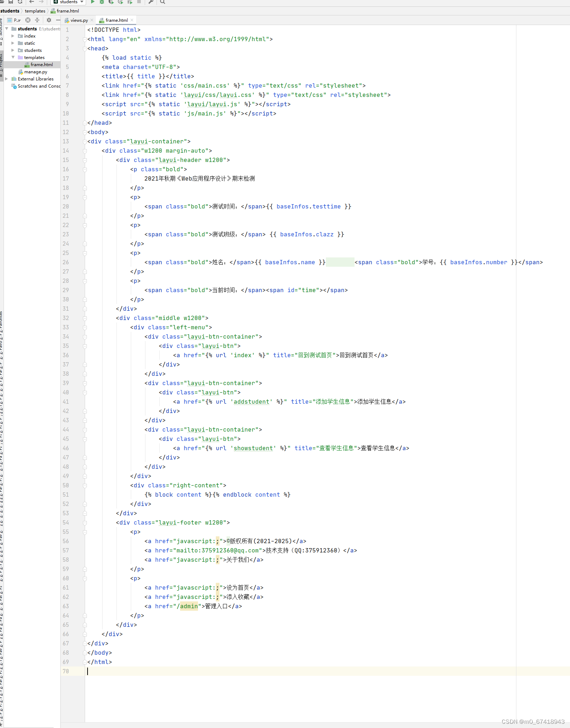This screenshot has width=570, height=728.
Task: Click the '{% block content %}' tag on line 51
Action: 178,495
